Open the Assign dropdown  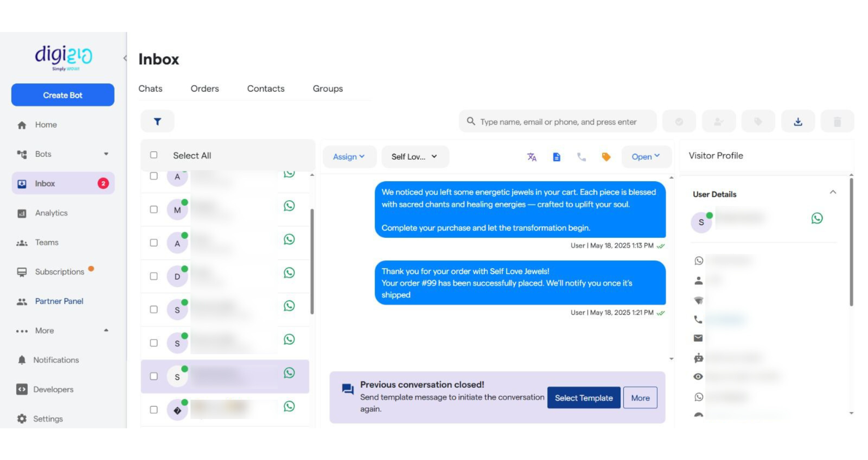pos(349,157)
